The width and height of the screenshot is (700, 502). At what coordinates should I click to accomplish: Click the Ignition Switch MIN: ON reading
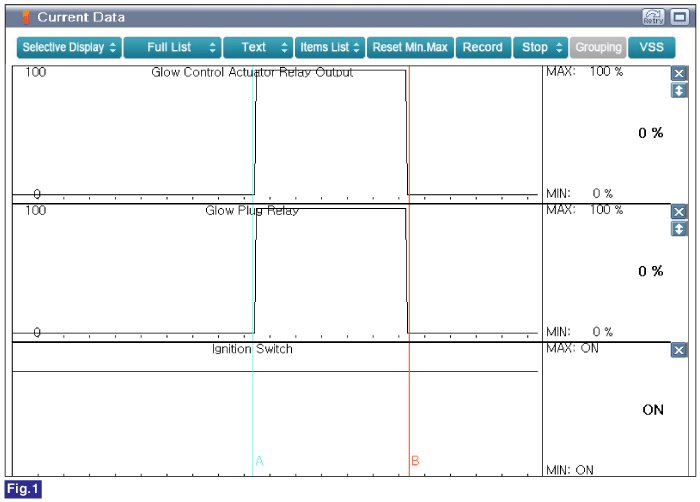pyautogui.click(x=570, y=470)
